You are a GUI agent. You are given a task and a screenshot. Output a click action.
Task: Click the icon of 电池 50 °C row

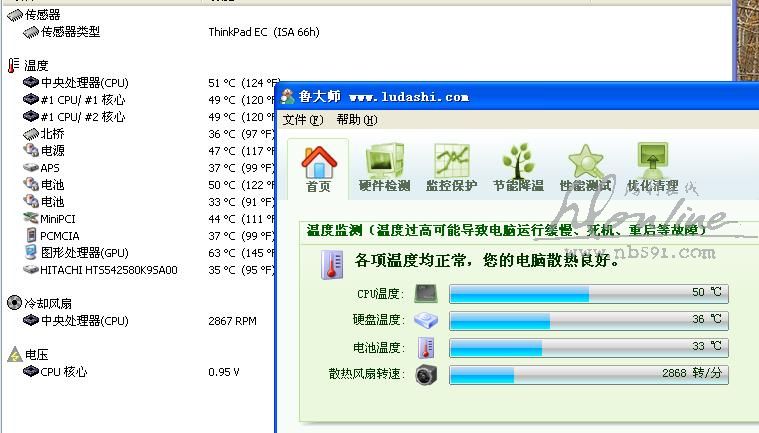(31, 184)
